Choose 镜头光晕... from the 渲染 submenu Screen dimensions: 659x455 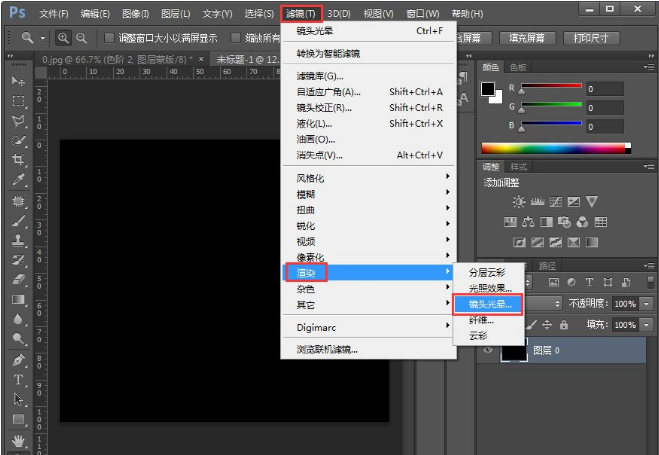[x=487, y=304]
